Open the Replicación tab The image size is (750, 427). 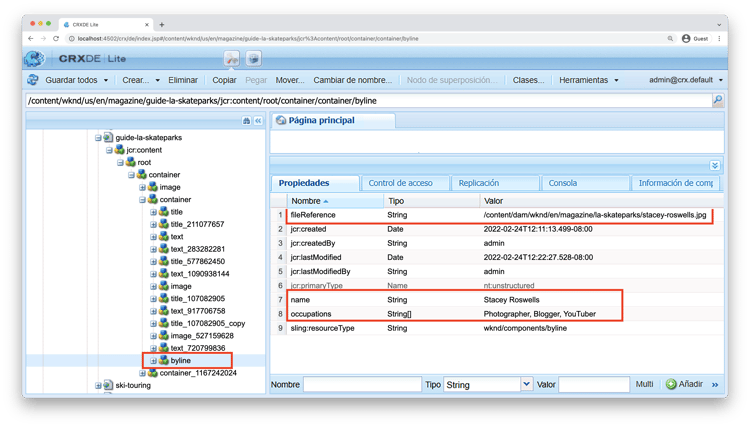pyautogui.click(x=479, y=183)
